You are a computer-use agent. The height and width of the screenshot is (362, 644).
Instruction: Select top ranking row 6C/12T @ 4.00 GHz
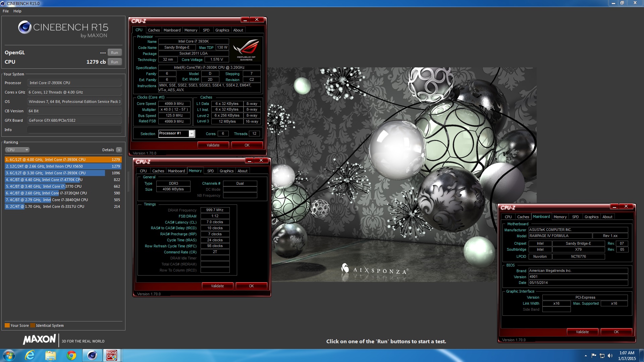[x=63, y=160]
